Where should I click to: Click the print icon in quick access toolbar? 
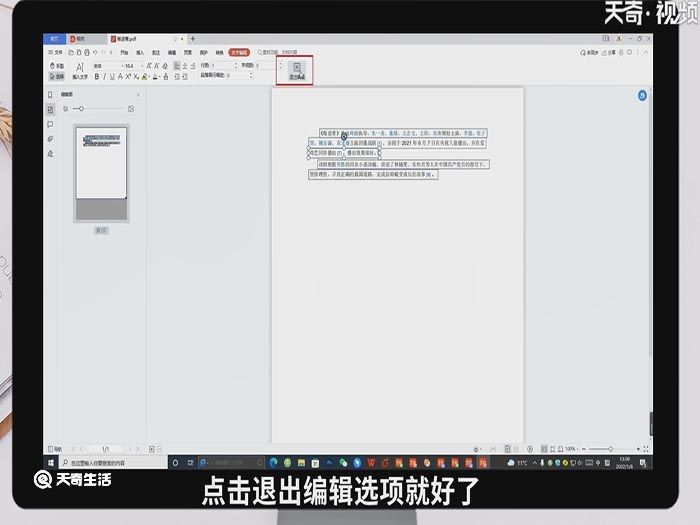click(87, 52)
